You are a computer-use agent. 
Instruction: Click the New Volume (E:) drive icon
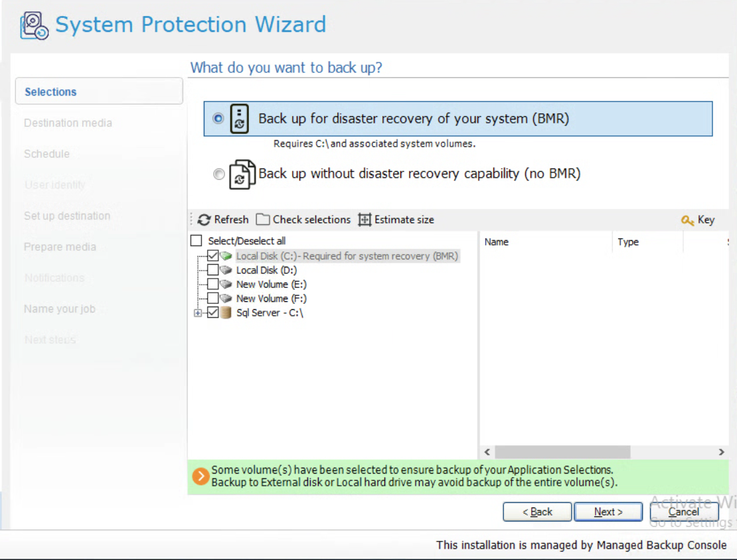(x=226, y=285)
